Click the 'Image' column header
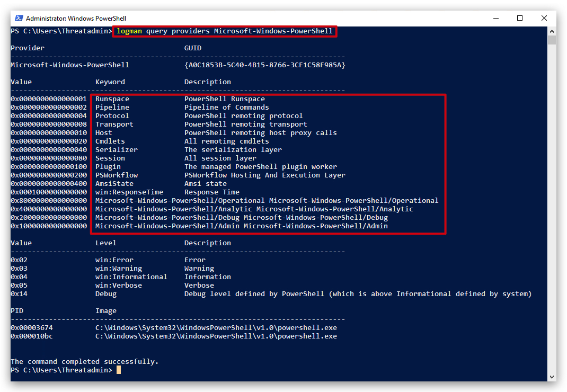The image size is (567, 392). (x=106, y=310)
